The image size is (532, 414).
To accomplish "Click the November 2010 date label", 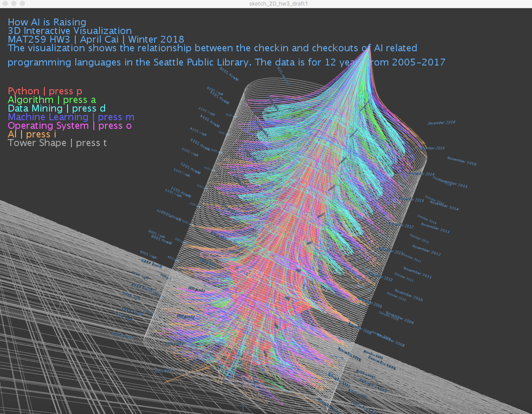I will (x=408, y=295).
